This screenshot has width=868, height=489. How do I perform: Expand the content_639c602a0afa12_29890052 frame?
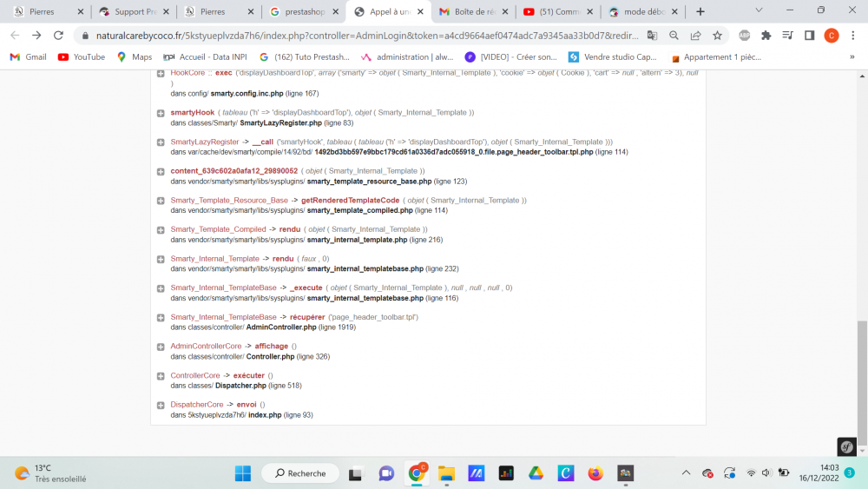click(161, 172)
